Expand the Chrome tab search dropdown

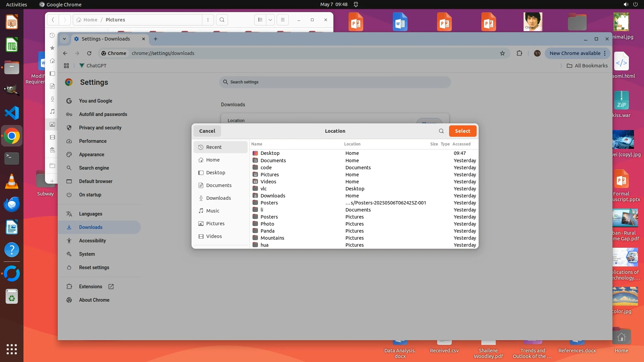pyautogui.click(x=64, y=39)
